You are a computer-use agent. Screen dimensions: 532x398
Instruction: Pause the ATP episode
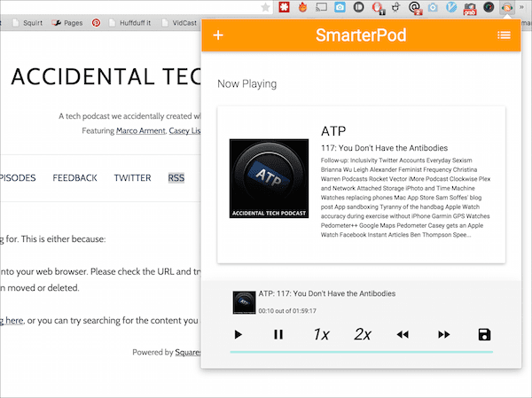(x=278, y=334)
